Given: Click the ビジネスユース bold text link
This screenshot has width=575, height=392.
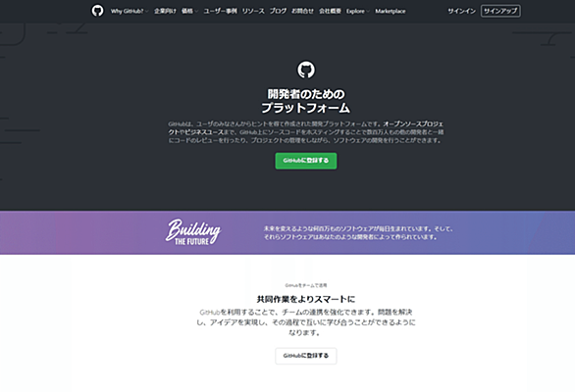Looking at the screenshot, I should (204, 132).
